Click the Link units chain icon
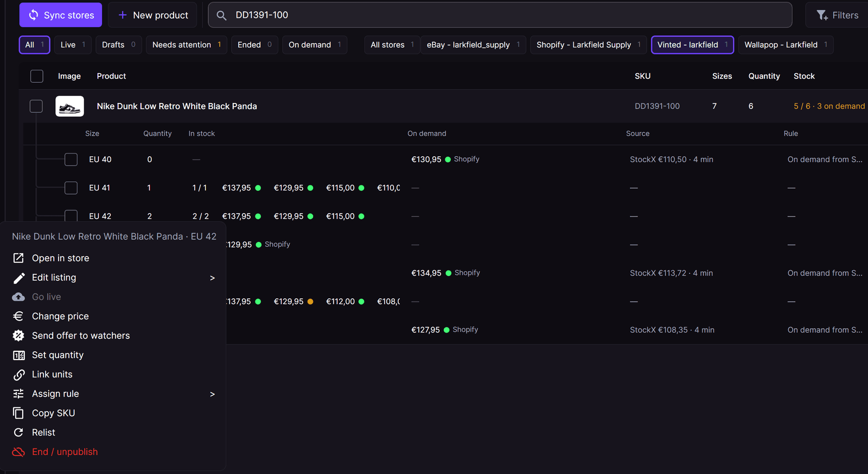868x474 pixels. [x=18, y=374]
